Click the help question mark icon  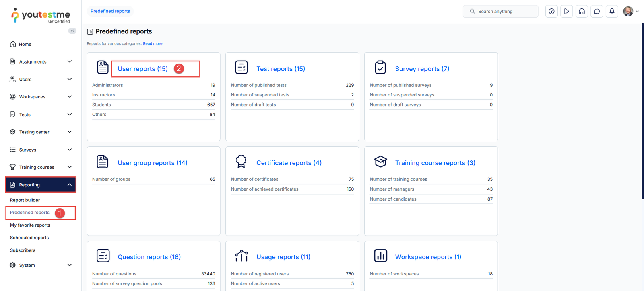(x=551, y=12)
